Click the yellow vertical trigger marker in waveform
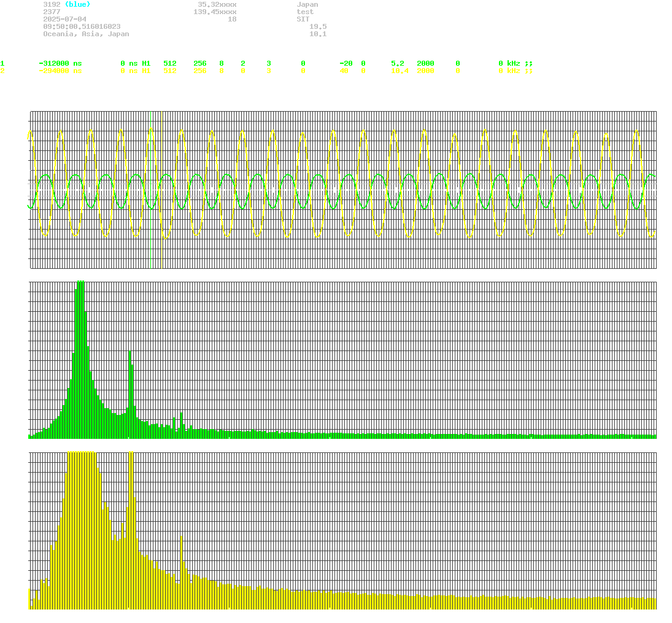Screen dimensions: 672x623 tap(161, 190)
